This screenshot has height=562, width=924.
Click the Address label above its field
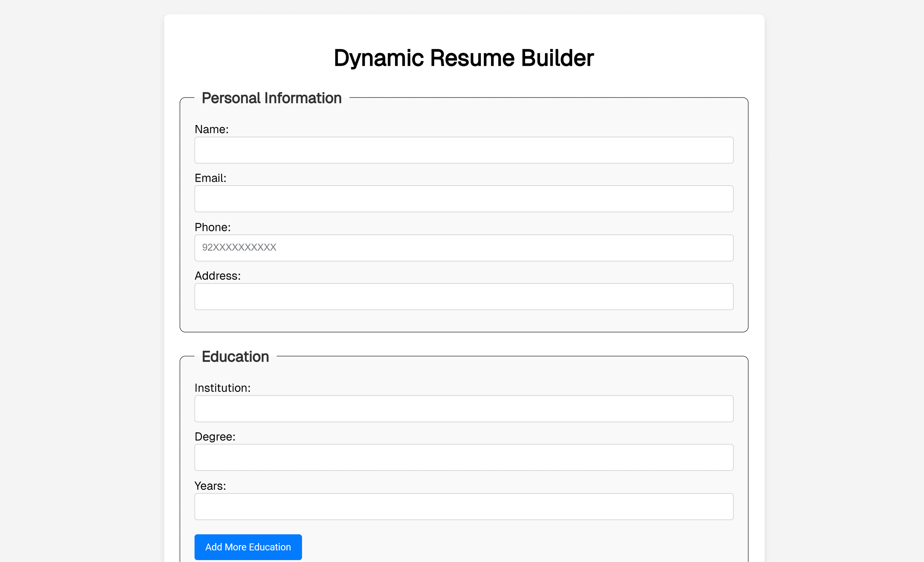pyautogui.click(x=218, y=276)
